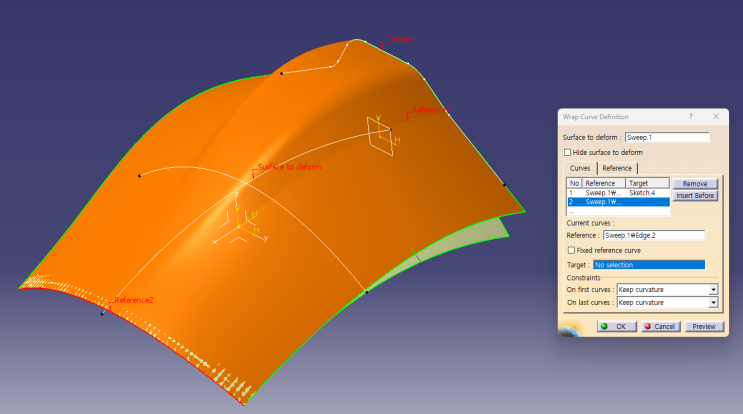Click the Reference2 label in viewport
This screenshot has width=743, height=414.
[x=134, y=300]
